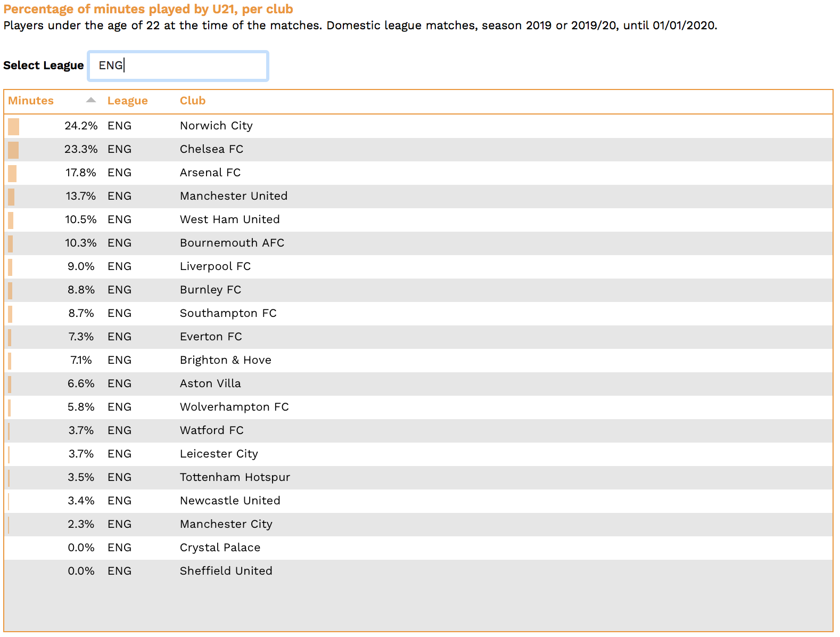Sort by the Minutes column header
Viewport: 840px width, 637px height.
click(31, 101)
